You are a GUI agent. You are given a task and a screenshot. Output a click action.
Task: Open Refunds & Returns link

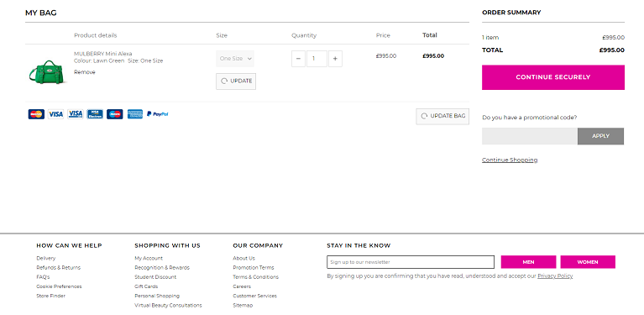coord(58,268)
